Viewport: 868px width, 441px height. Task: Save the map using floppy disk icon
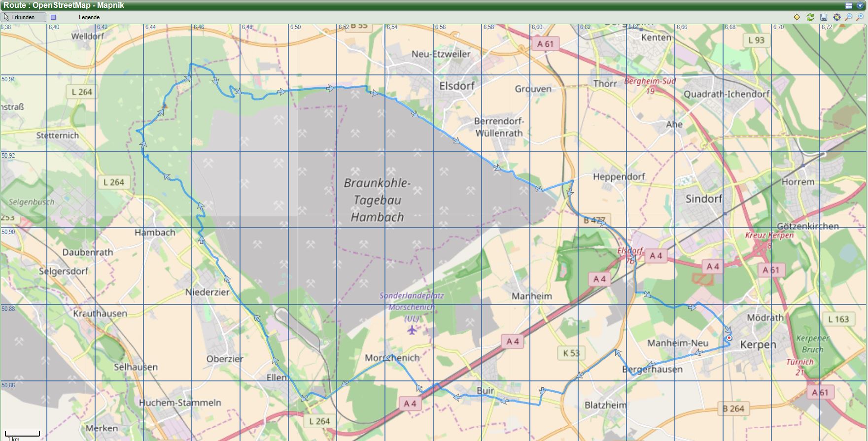[x=823, y=17]
